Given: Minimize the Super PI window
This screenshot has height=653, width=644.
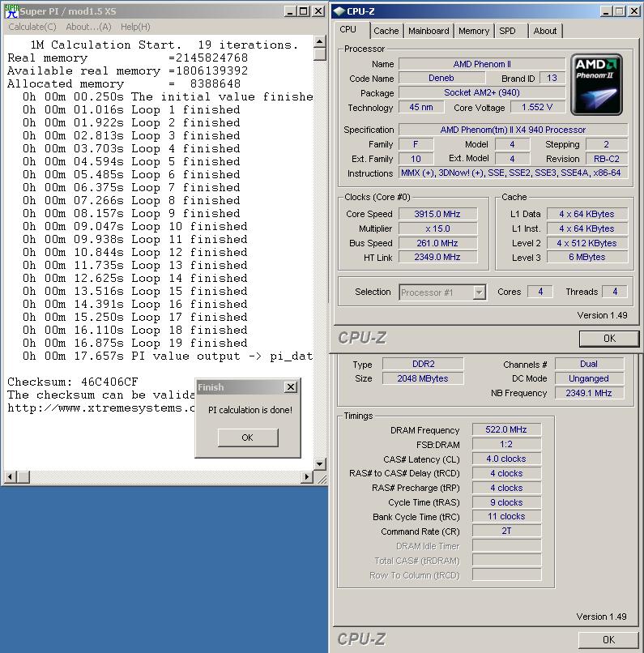Looking at the screenshot, I should (x=290, y=11).
